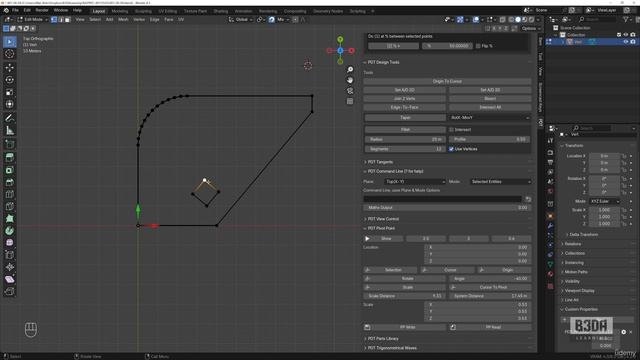Viewport: 640px width, 360px height.
Task: Toggle the Intersect checkbox
Action: tap(451, 129)
